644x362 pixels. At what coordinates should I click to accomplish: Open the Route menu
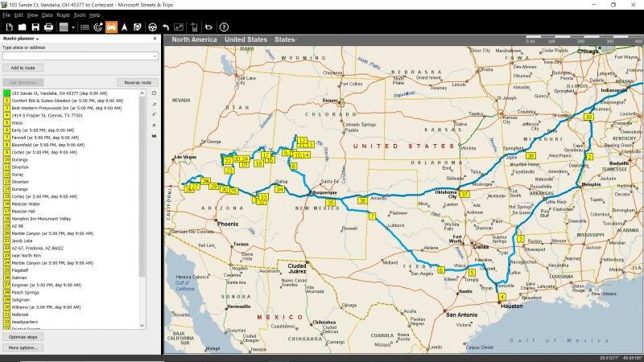63,14
